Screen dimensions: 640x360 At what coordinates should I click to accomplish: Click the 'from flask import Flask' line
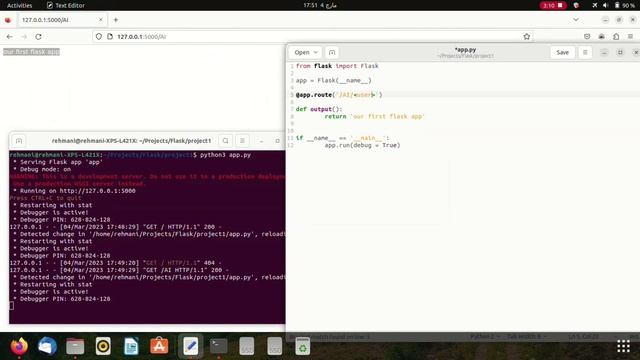337,66
